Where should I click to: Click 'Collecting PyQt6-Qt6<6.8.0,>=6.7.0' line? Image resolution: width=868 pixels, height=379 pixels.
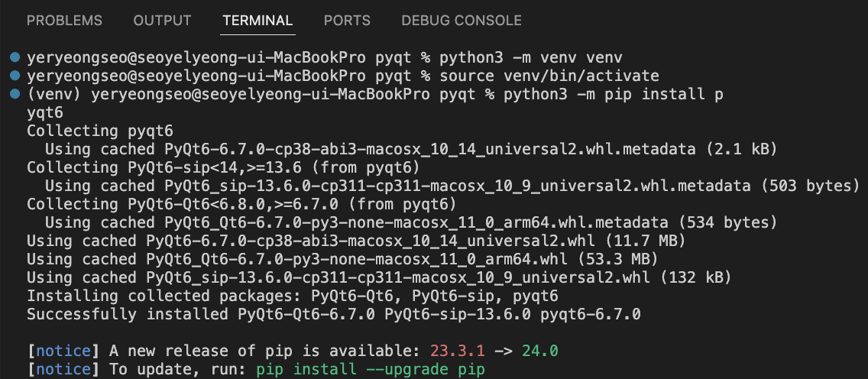tap(241, 205)
